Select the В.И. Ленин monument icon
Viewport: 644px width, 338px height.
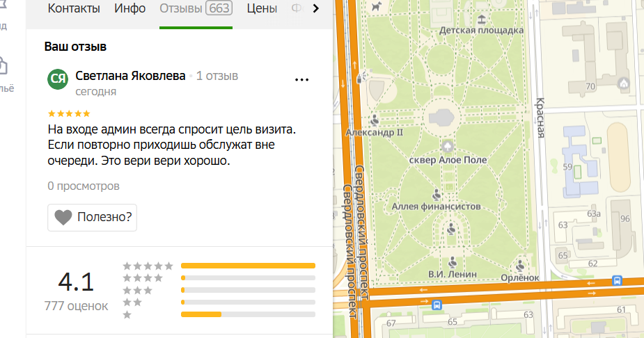(x=453, y=262)
